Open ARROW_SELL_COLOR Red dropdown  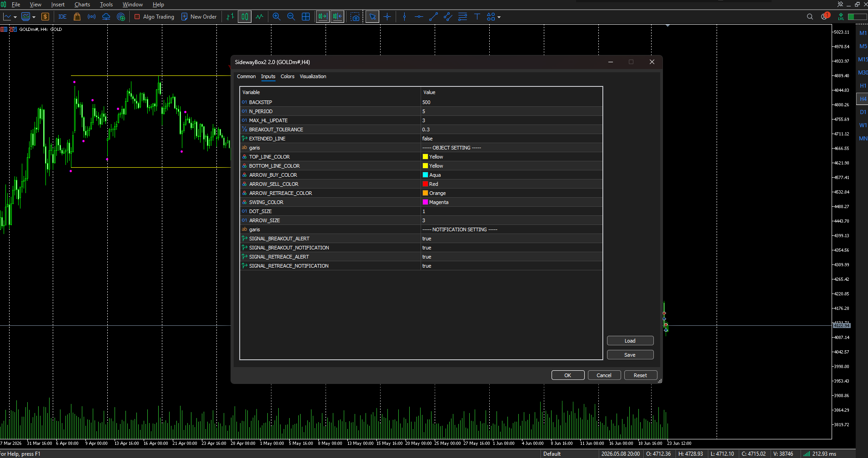(x=512, y=184)
